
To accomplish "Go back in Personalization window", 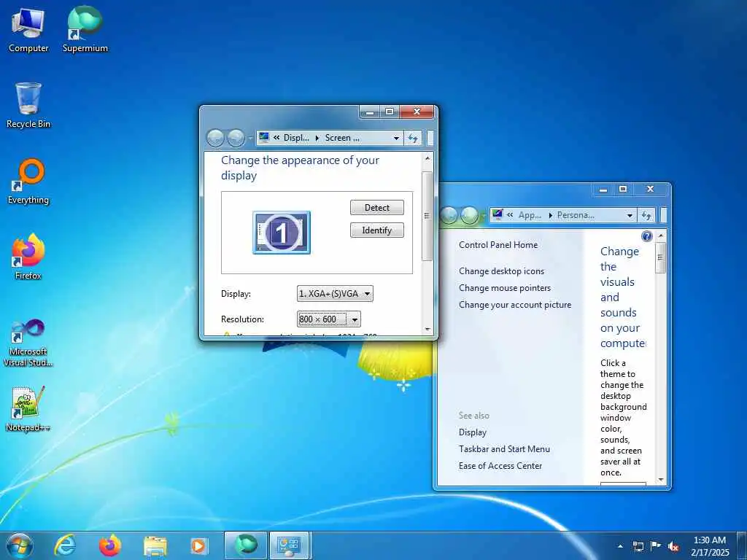I will (x=449, y=215).
